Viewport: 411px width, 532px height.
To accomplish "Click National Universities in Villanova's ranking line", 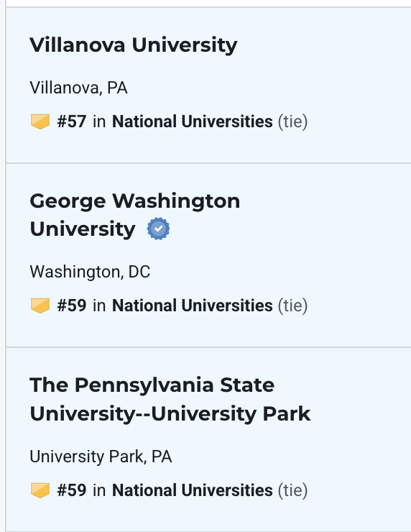I will point(193,121).
